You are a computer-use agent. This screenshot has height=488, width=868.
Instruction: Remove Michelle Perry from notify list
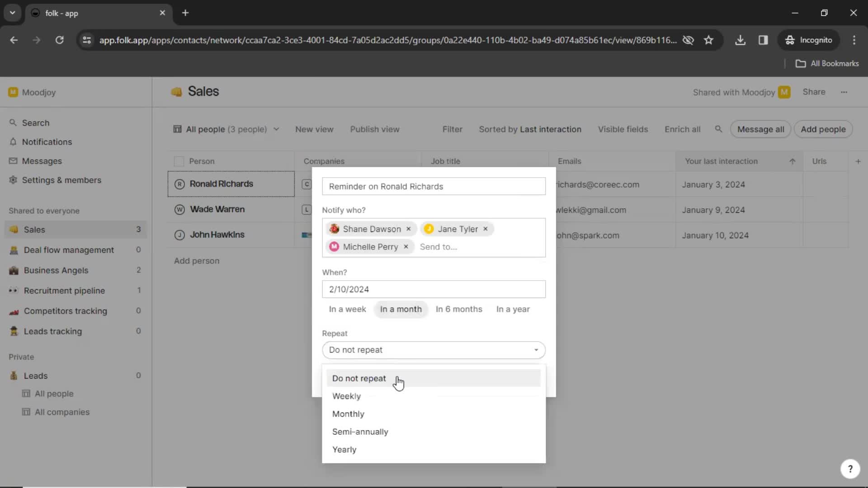(x=406, y=247)
